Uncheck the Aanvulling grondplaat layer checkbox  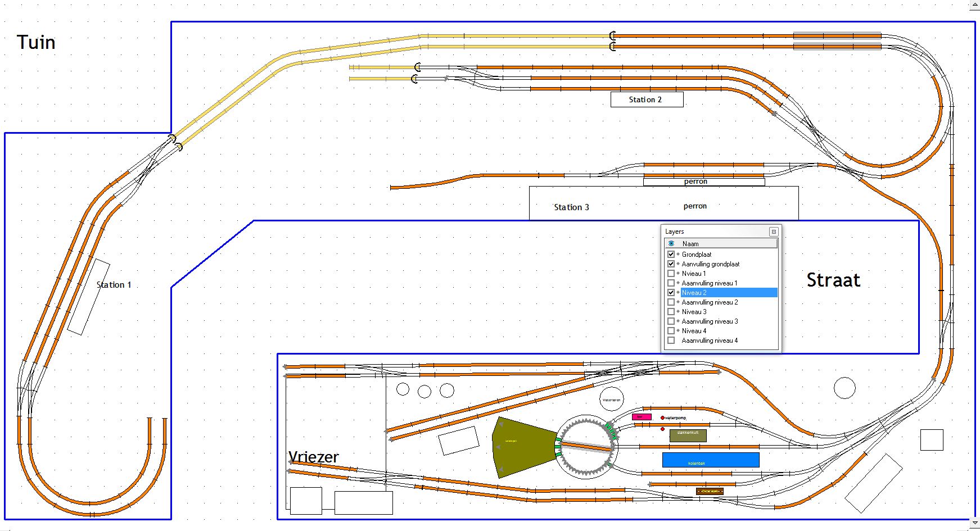point(671,264)
